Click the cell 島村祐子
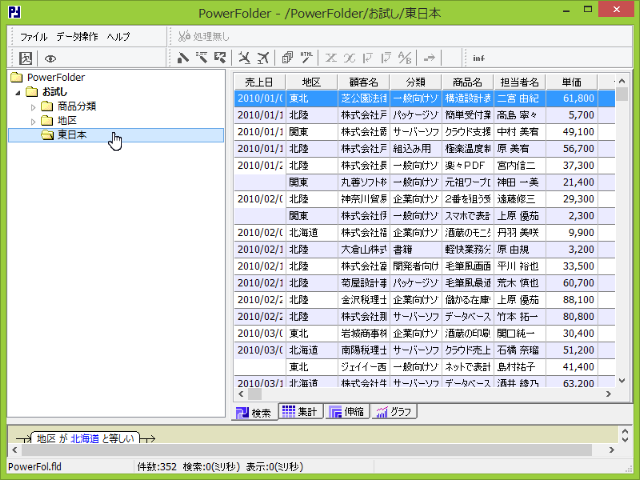640x480 pixels. (520, 367)
